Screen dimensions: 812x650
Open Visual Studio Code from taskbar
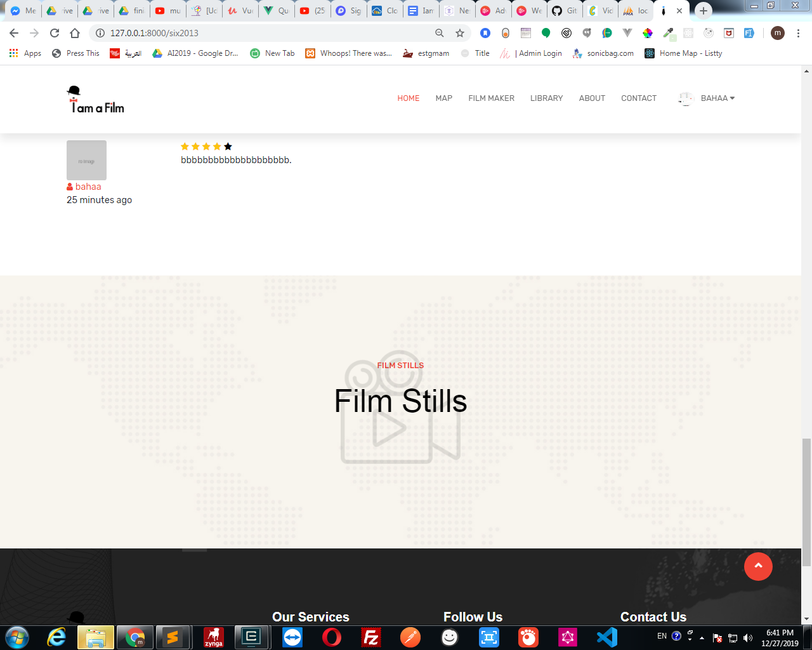(x=606, y=637)
